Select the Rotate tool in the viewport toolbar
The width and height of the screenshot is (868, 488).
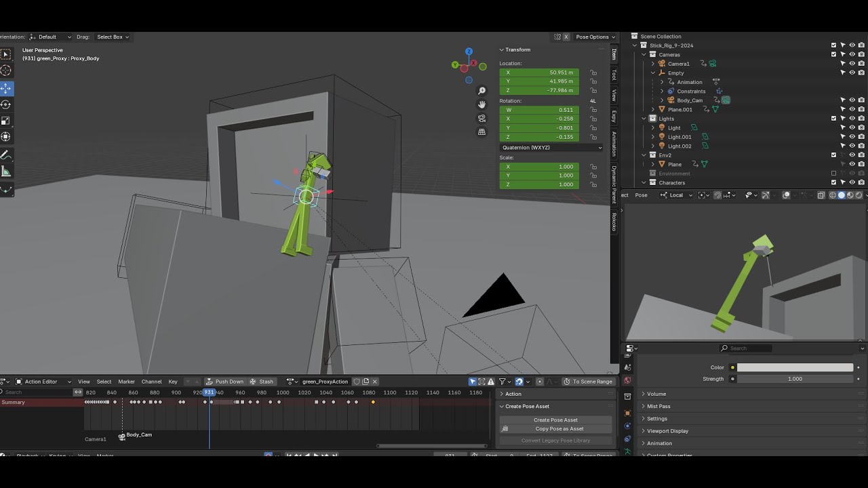(5, 104)
